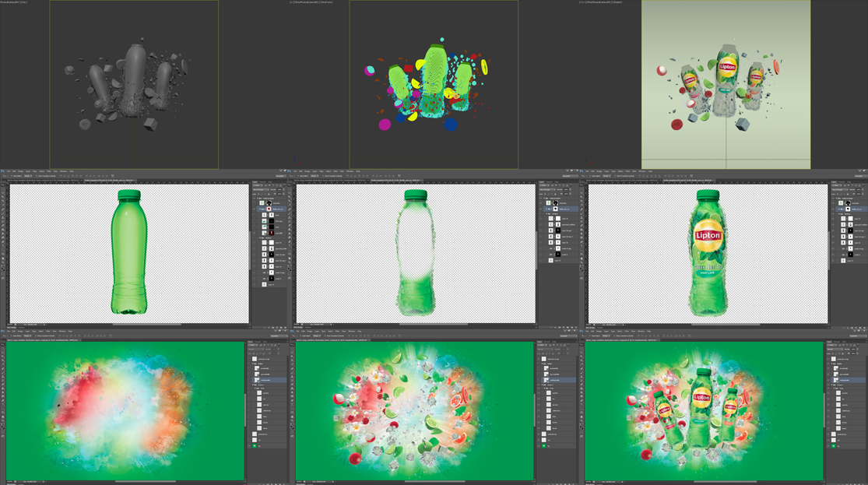The height and width of the screenshot is (485, 868).
Task: Select the Move tool in the Photoshop toolbar
Action: point(4,185)
